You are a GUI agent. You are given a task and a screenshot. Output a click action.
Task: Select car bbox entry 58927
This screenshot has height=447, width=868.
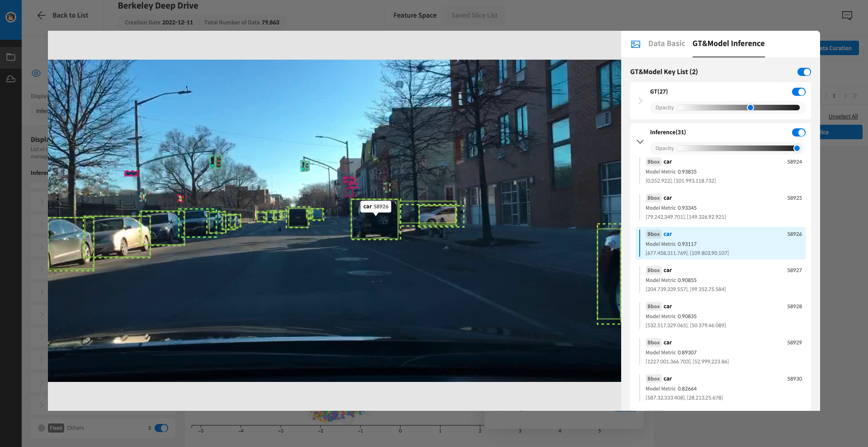721,279
